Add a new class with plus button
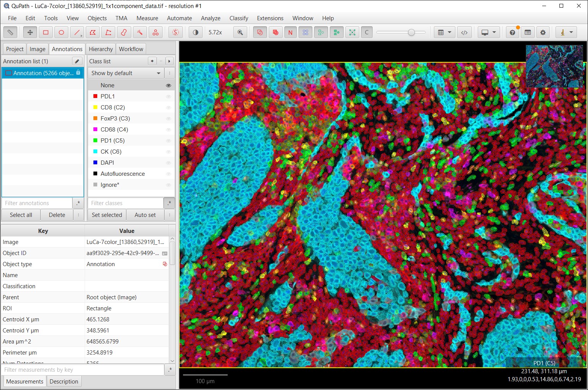The width and height of the screenshot is (588, 390). (152, 61)
